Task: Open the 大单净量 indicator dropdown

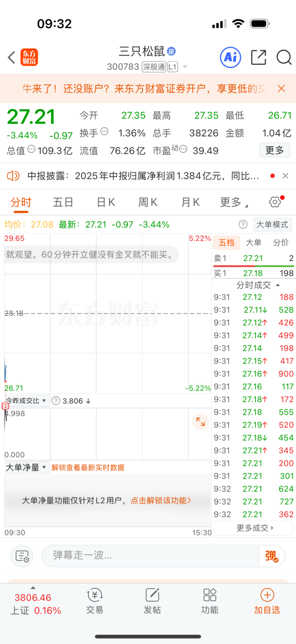Action: point(27,467)
